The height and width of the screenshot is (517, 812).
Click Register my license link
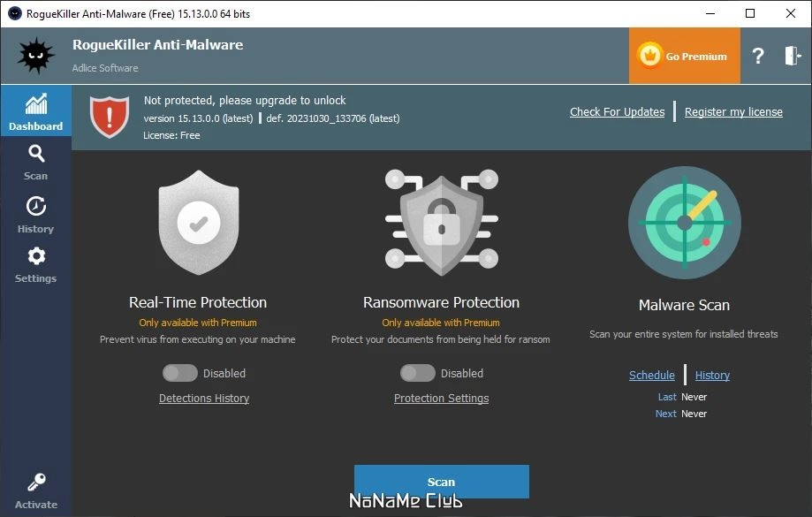733,112
